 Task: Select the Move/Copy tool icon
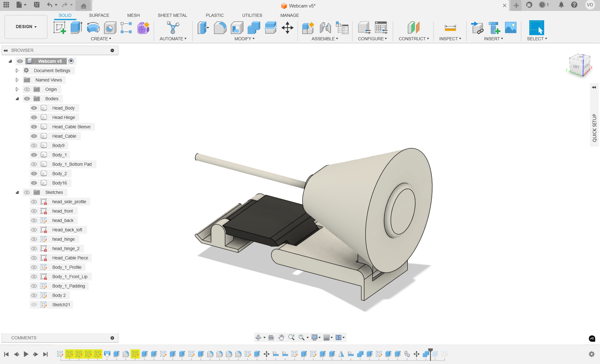[x=287, y=28]
